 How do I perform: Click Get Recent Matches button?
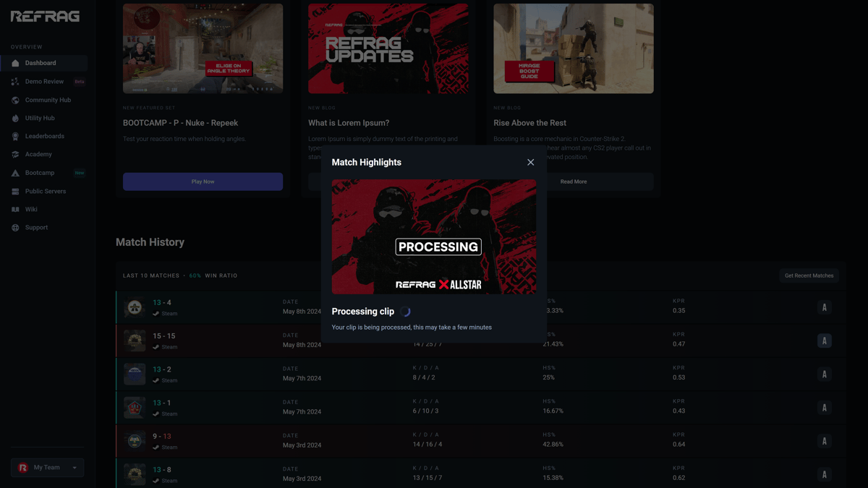tap(809, 275)
